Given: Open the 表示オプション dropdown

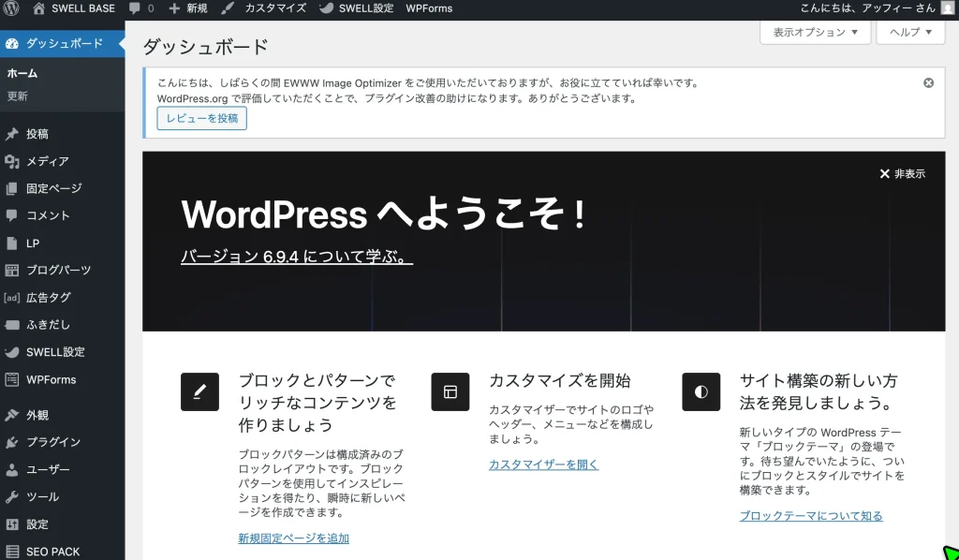Looking at the screenshot, I should (x=811, y=32).
